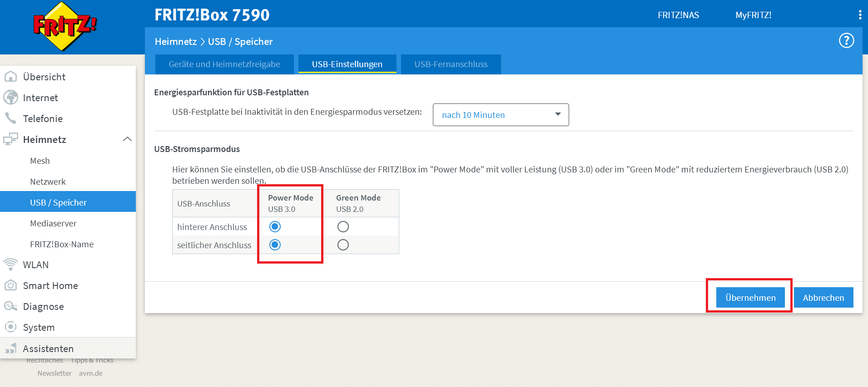Select Green Mode for seitlicher Anschluss
Screen dimensions: 868x387
343,245
